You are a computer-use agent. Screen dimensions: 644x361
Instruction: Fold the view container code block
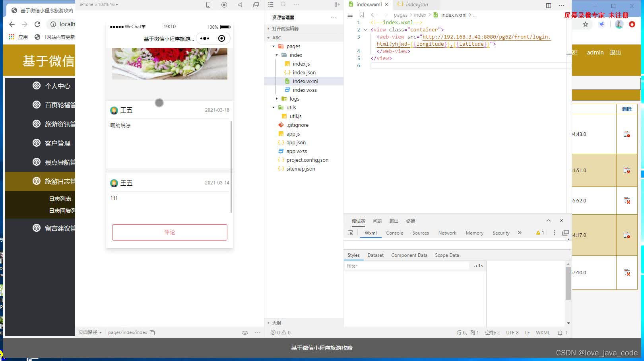point(365,29)
